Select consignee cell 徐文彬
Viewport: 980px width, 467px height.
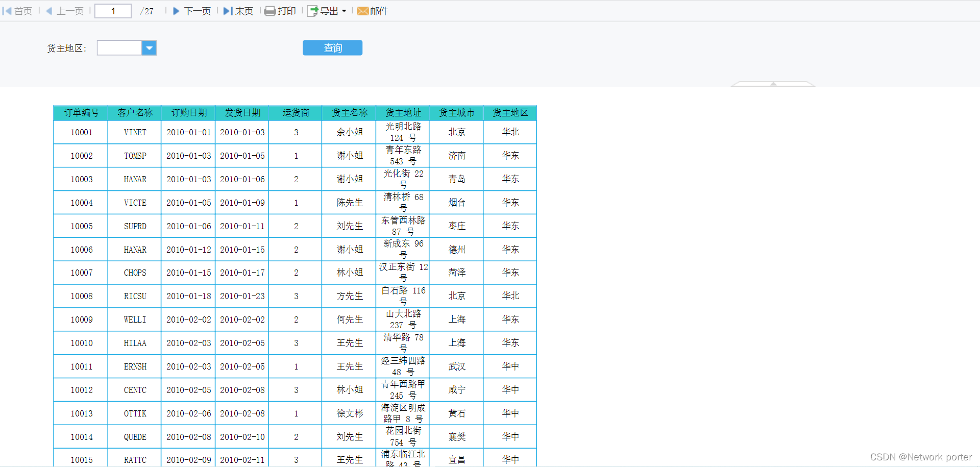click(x=350, y=413)
